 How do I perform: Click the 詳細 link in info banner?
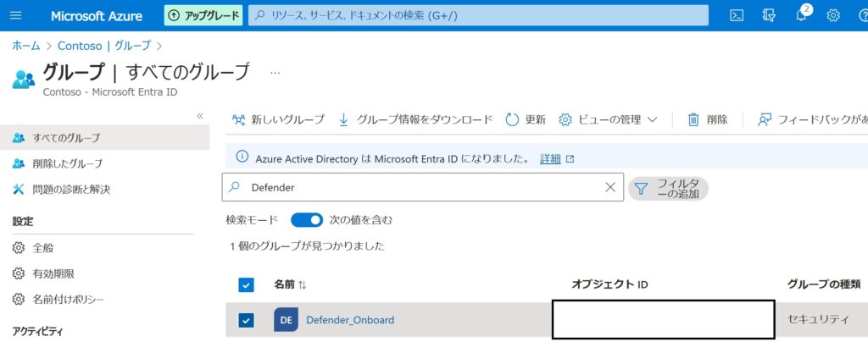[550, 158]
